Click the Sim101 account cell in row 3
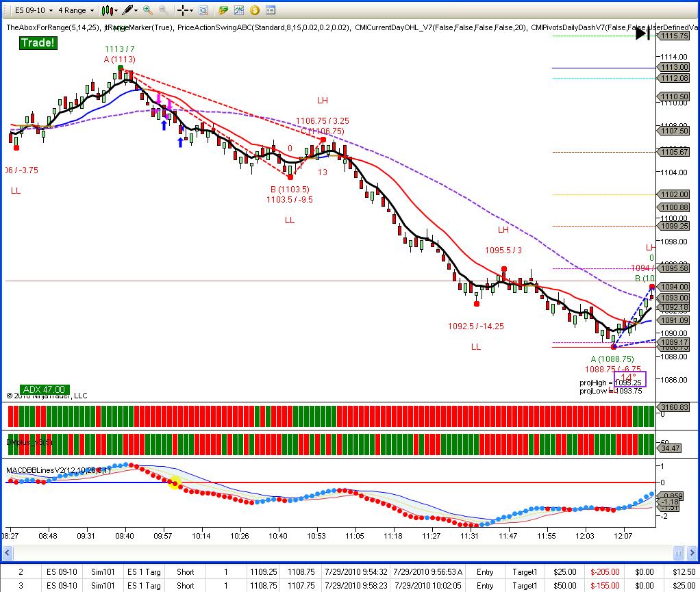The image size is (700, 592). point(103,586)
